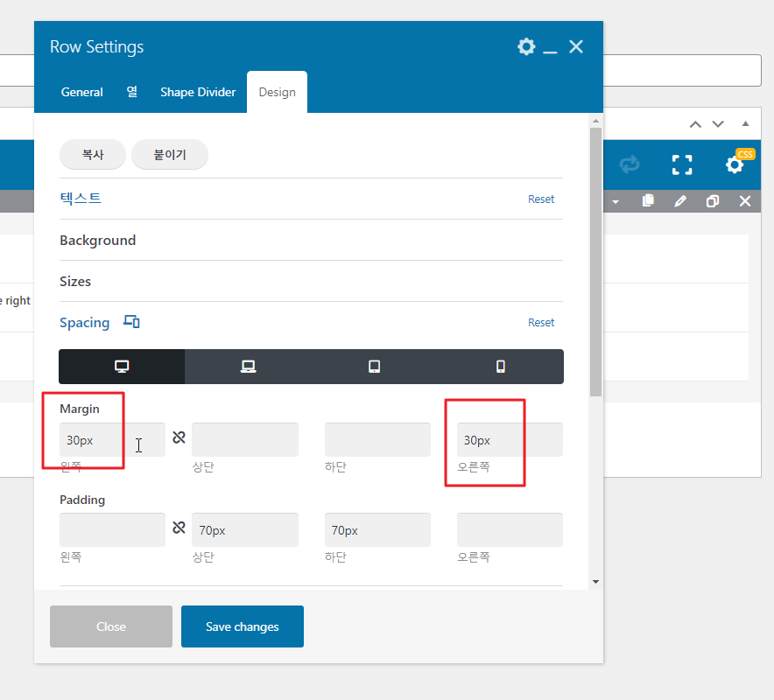Viewport: 774px width, 700px height.
Task: Minimize the Row Settings dialog
Action: 550,52
